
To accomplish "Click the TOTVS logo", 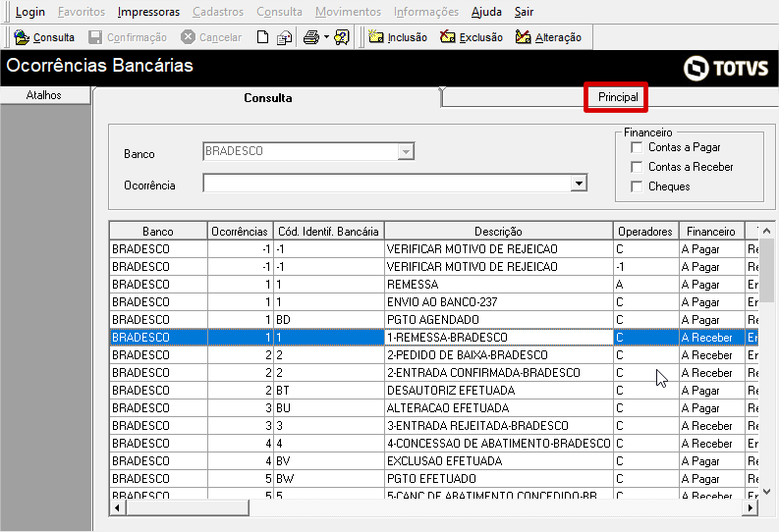I will [x=726, y=68].
